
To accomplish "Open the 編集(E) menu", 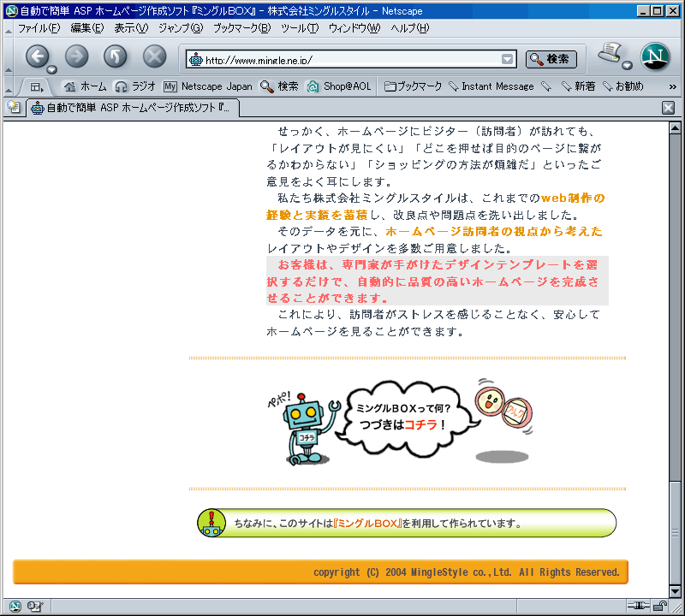I will 87,28.
